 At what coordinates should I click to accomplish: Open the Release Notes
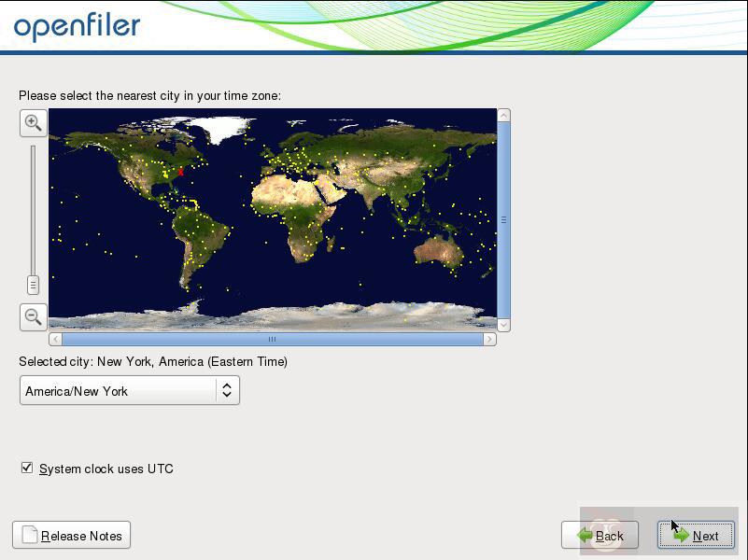70,535
